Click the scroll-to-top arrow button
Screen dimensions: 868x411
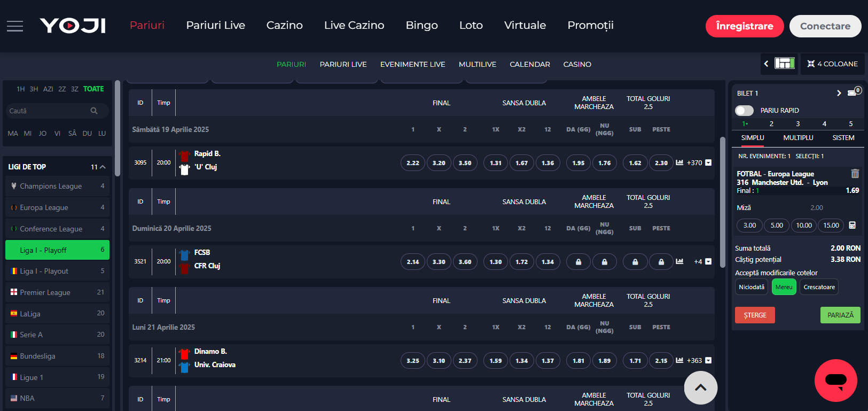click(x=700, y=387)
